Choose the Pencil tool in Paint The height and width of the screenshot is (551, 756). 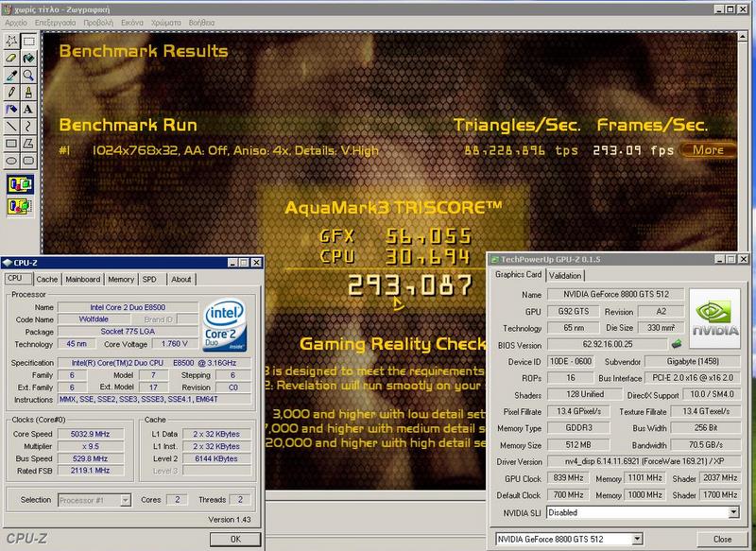(x=11, y=92)
